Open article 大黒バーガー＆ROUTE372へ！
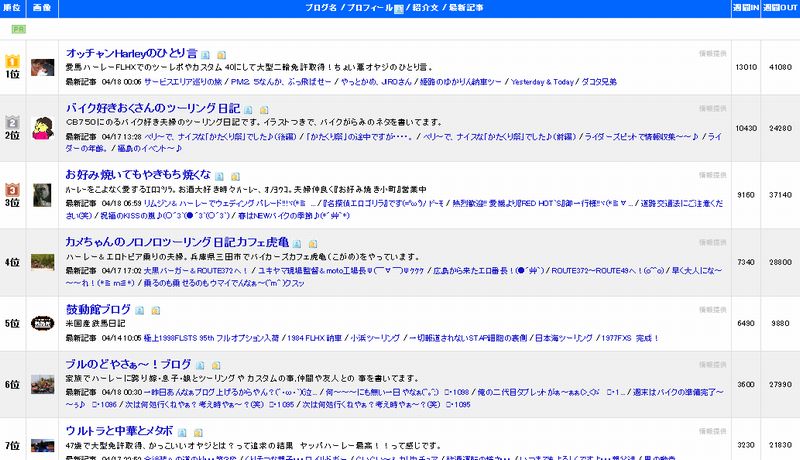The width and height of the screenshot is (800, 460). pos(196,270)
